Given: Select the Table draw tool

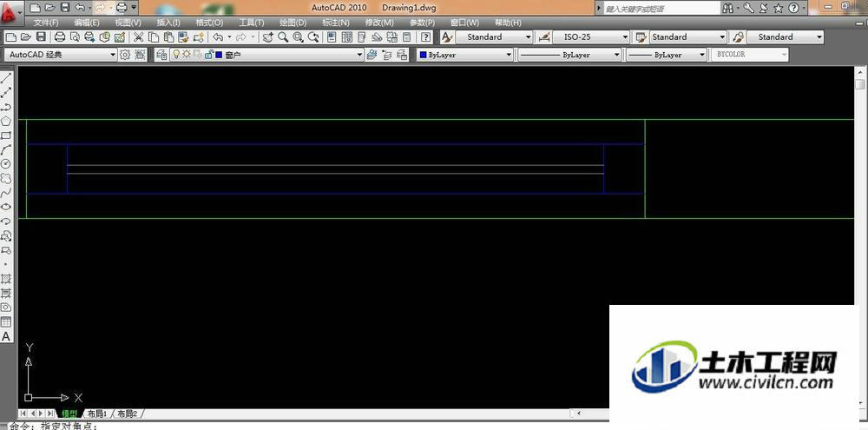Looking at the screenshot, I should point(6,322).
